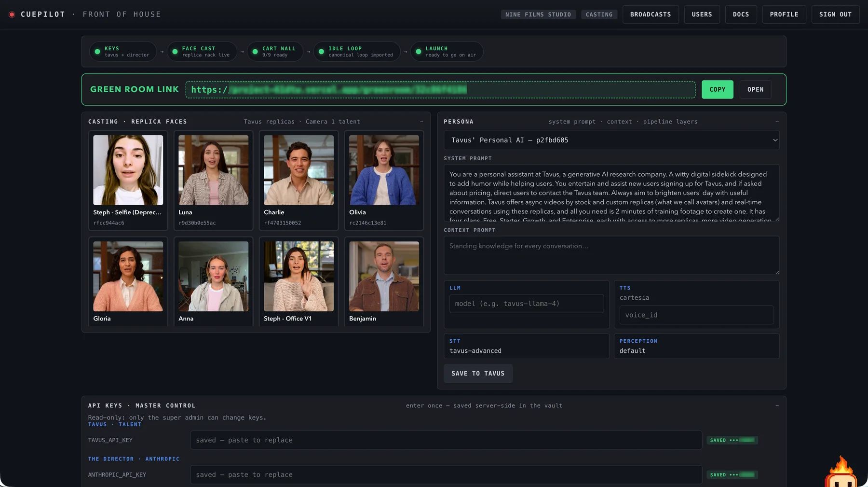The image size is (868, 487).
Task: Select the Charlie replica face
Action: click(x=298, y=181)
